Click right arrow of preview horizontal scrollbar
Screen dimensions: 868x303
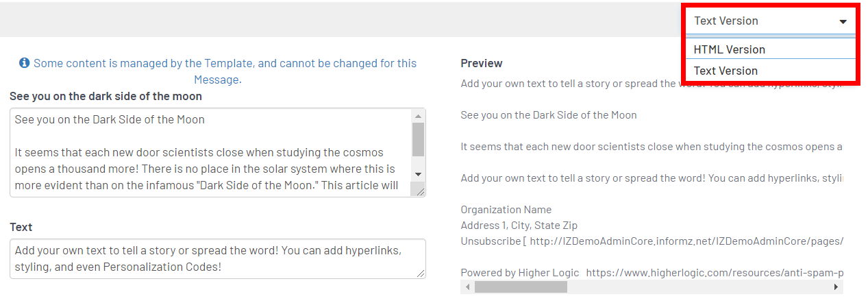(x=836, y=287)
